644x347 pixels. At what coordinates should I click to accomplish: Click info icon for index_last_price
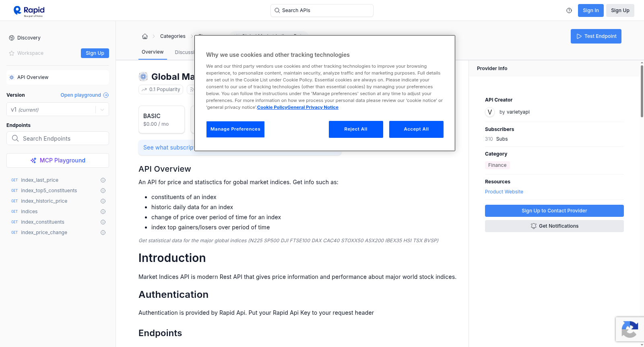(103, 180)
